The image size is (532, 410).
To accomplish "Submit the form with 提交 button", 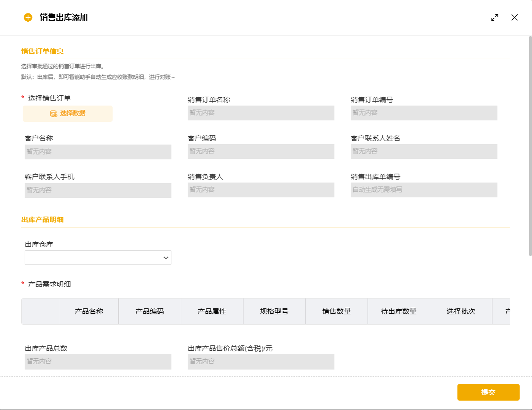I will pos(488,392).
